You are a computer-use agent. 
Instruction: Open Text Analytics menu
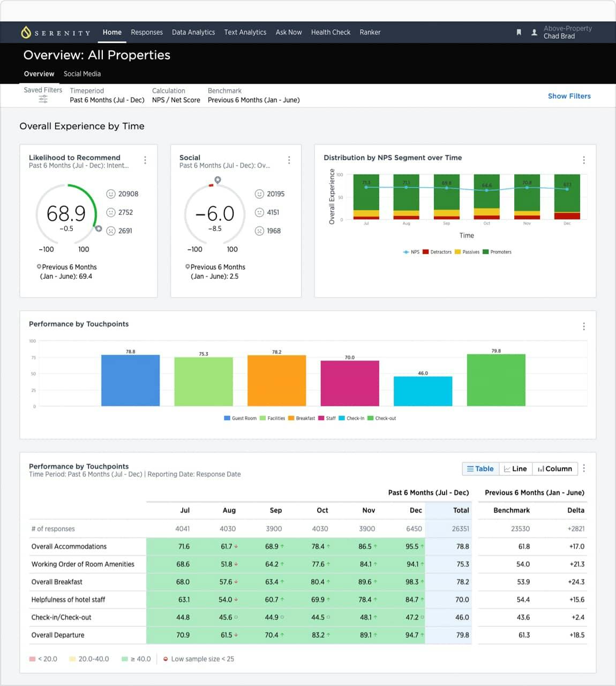click(245, 32)
